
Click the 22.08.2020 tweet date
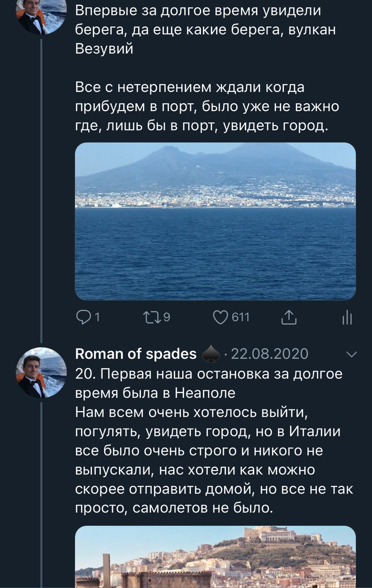[x=270, y=354]
